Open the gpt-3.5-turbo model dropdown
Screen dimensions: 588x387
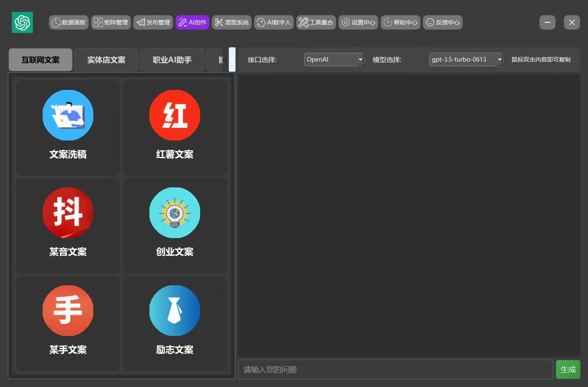coord(466,59)
